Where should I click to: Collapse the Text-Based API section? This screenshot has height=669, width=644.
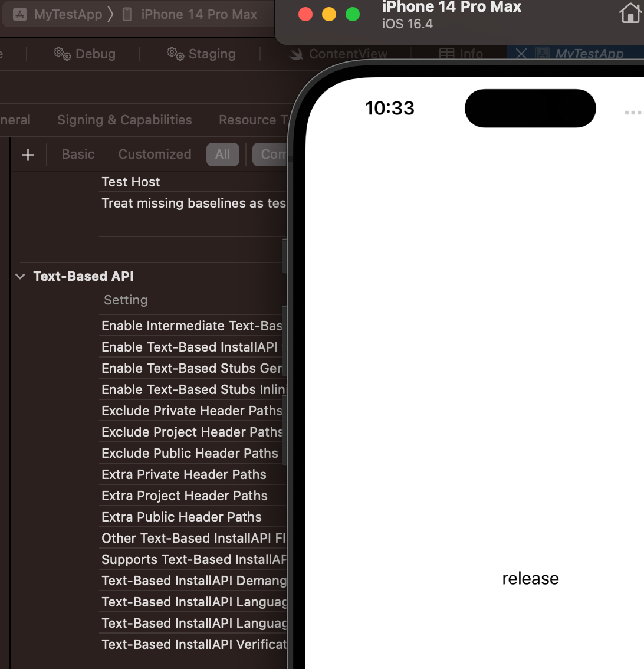point(20,277)
